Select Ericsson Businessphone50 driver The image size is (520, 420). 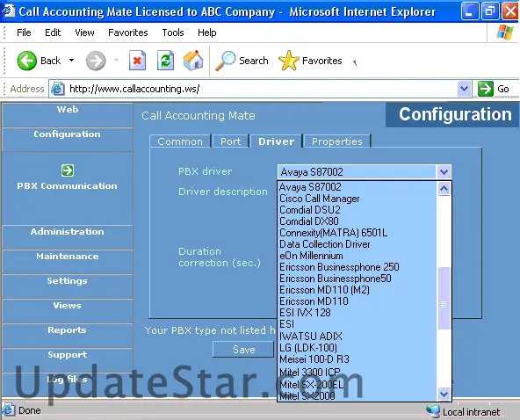(x=357, y=279)
